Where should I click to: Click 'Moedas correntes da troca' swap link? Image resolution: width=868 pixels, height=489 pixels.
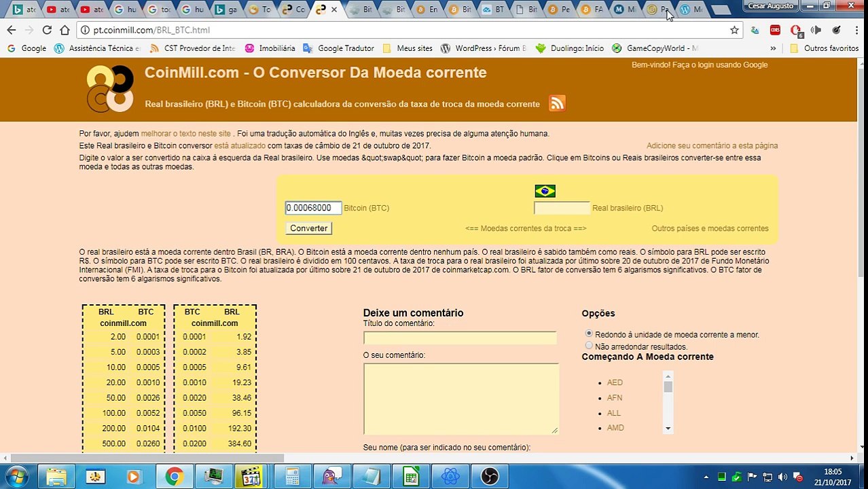pyautogui.click(x=526, y=228)
